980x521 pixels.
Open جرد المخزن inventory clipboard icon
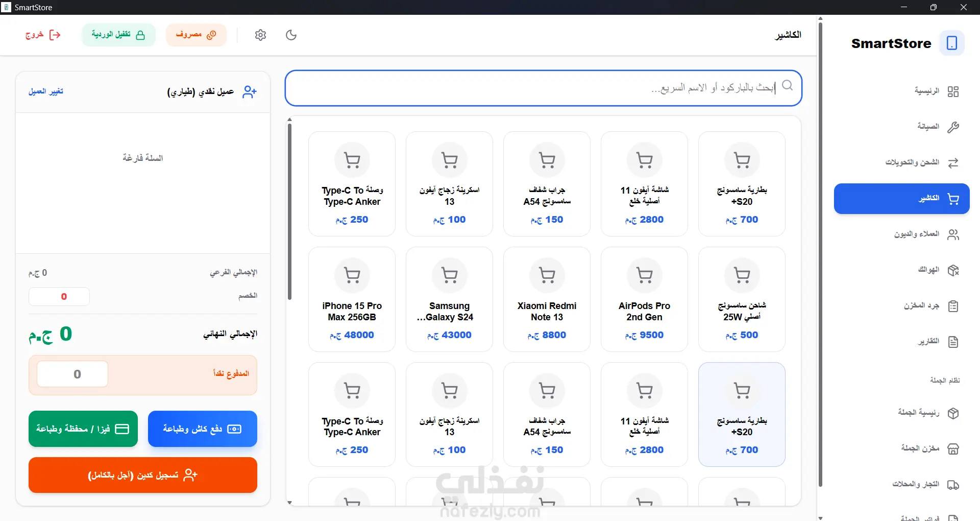pyautogui.click(x=953, y=306)
